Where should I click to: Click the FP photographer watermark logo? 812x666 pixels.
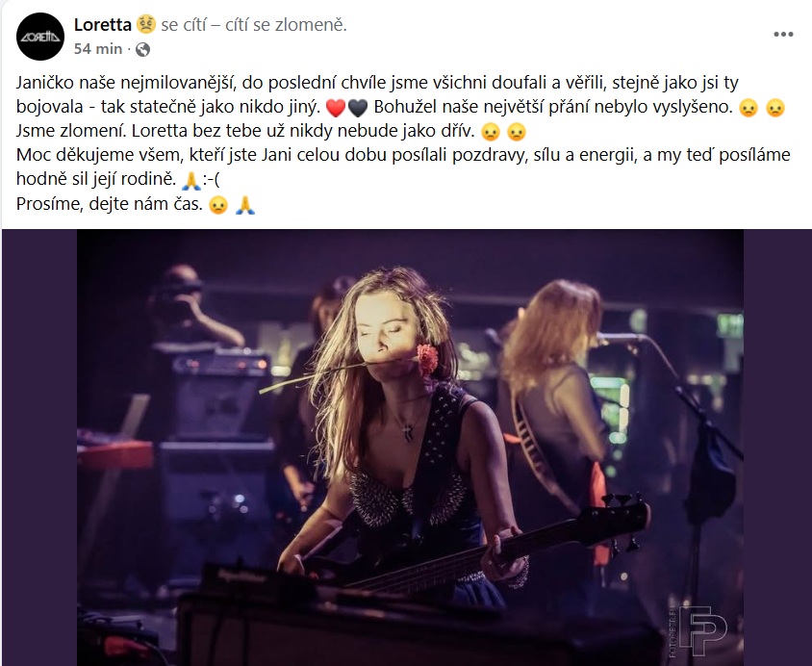click(703, 630)
